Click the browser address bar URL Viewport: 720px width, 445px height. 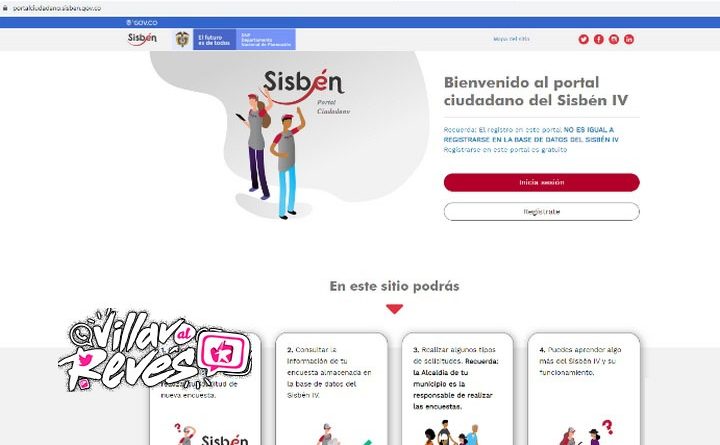56,8
